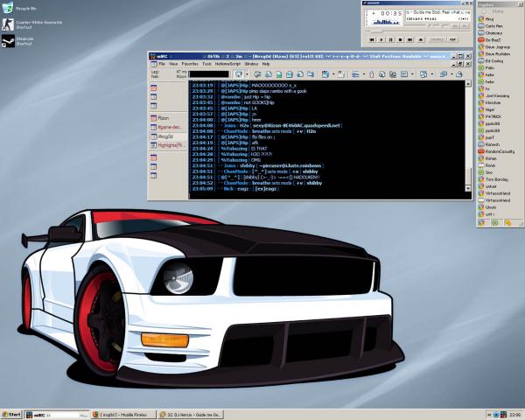Select contact Sno in contact list

(489, 172)
